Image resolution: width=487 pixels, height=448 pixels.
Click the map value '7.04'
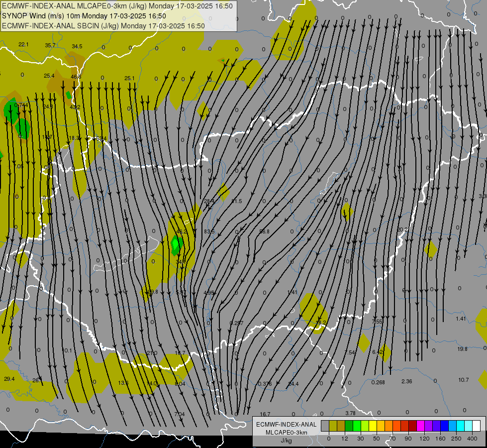[x=180, y=414]
